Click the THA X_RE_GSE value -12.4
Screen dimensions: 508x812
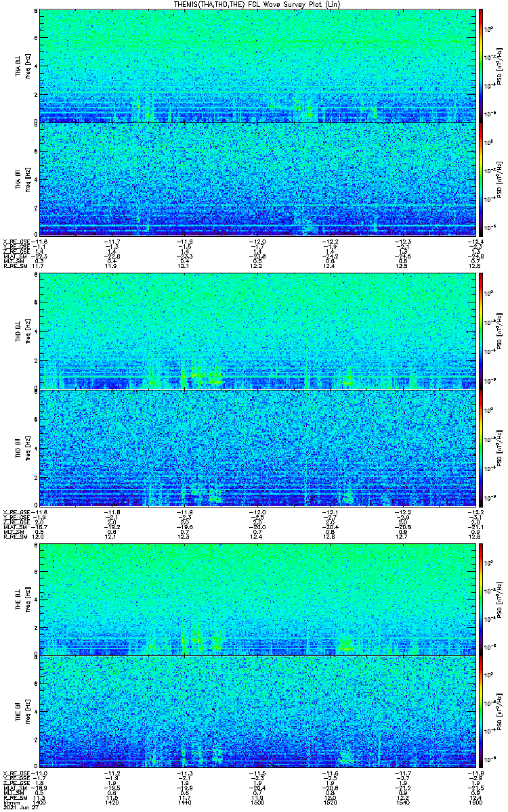pyautogui.click(x=474, y=241)
